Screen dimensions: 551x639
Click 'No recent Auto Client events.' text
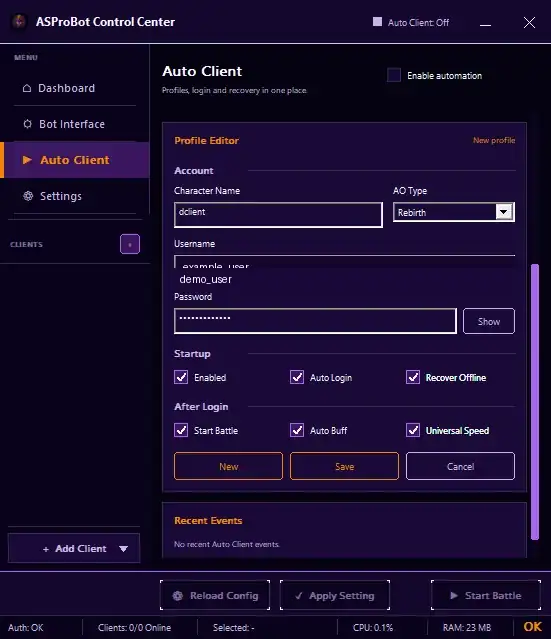tap(227, 544)
